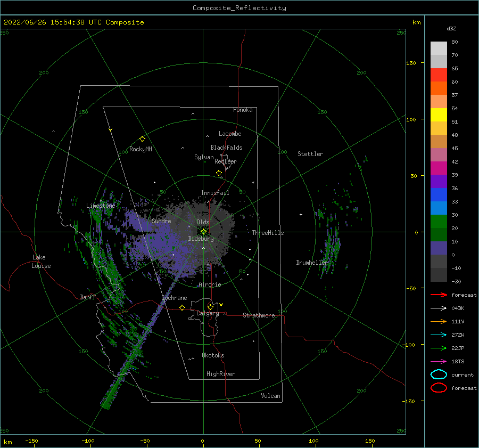Click the Innisfail label

pos(215,193)
